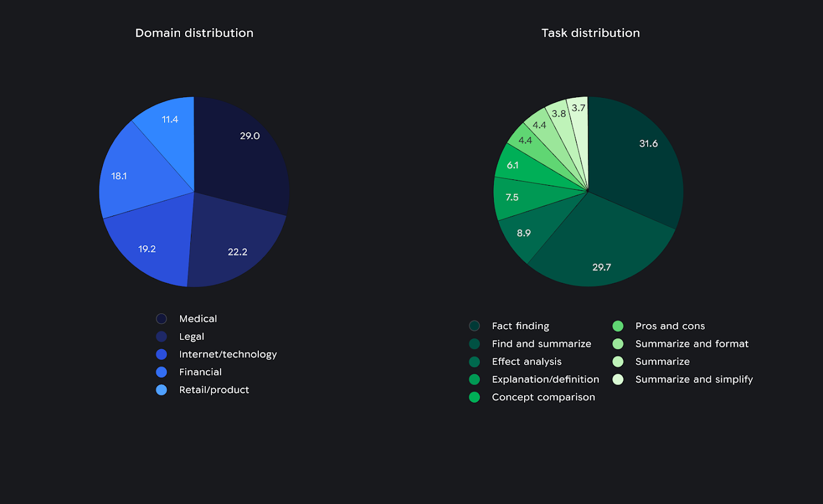Click the Concept comparison legend color dot

[x=474, y=397]
